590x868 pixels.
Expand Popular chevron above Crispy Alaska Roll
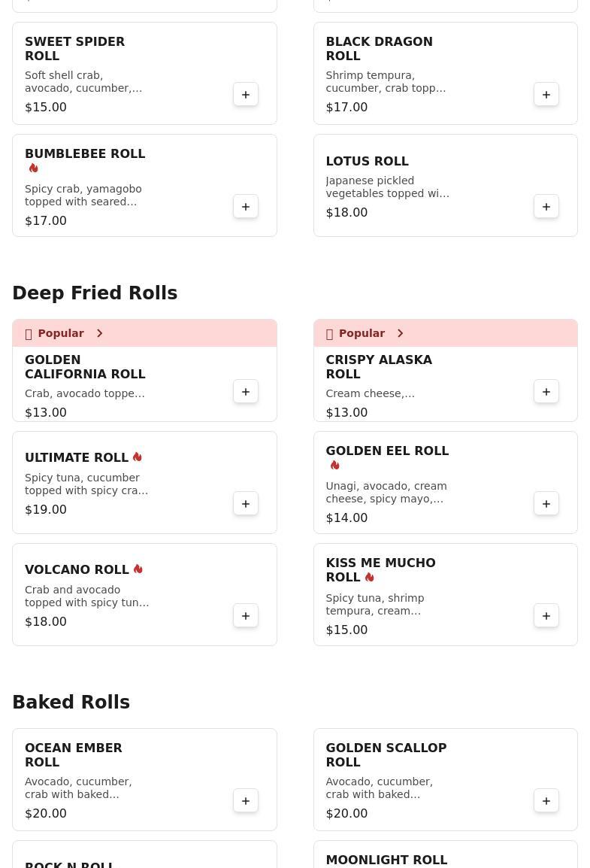click(x=401, y=333)
